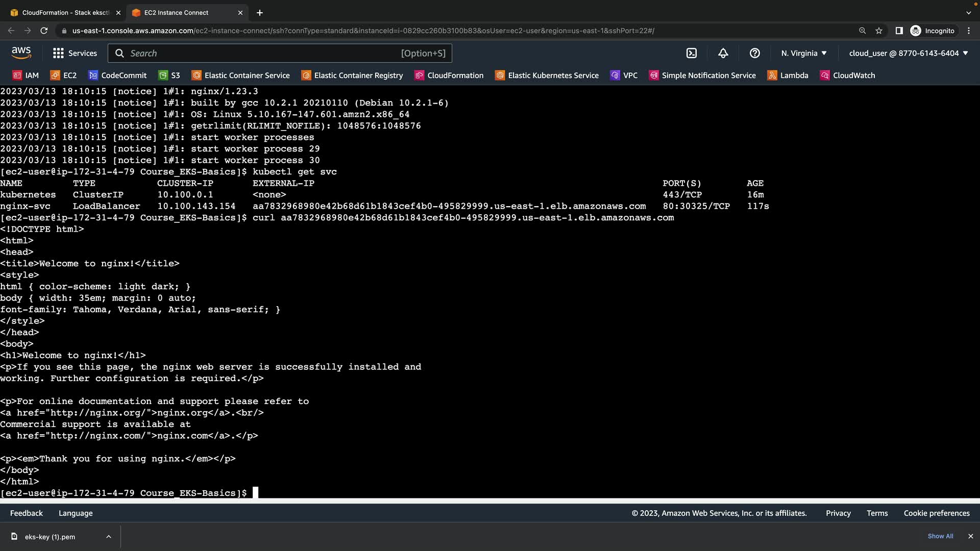Click the notifications bell icon
Screen dimensions: 980x551
[x=723, y=53]
